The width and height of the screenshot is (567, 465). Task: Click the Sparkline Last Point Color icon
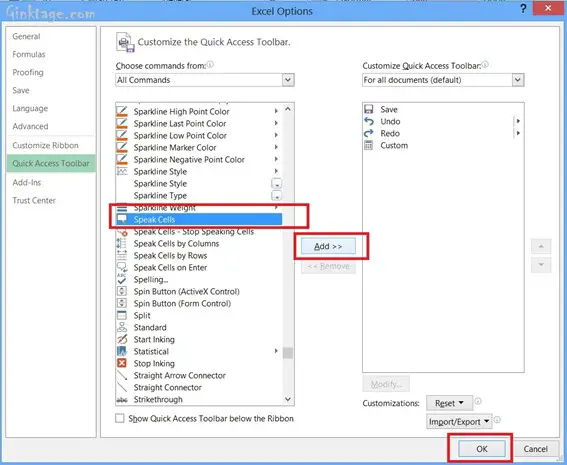[x=122, y=123]
